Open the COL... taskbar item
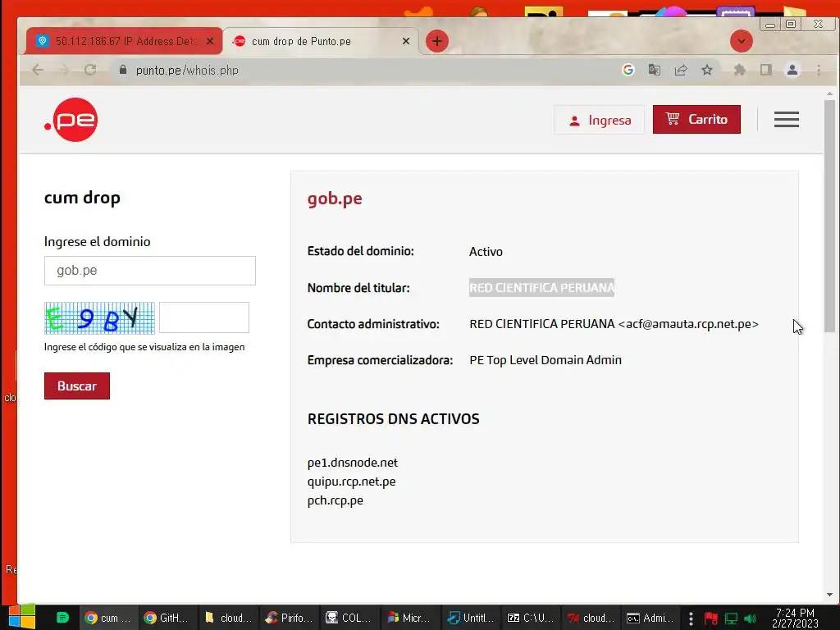The width and height of the screenshot is (840, 630). coord(349,618)
